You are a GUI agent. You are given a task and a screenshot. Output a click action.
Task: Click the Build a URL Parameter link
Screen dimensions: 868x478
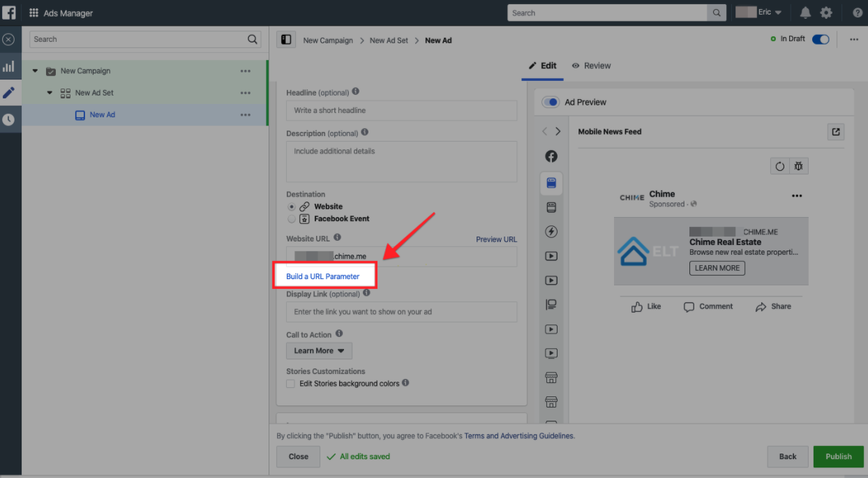pos(323,276)
